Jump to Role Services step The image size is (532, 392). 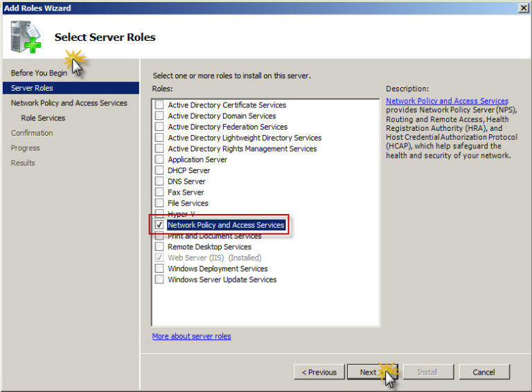43,118
